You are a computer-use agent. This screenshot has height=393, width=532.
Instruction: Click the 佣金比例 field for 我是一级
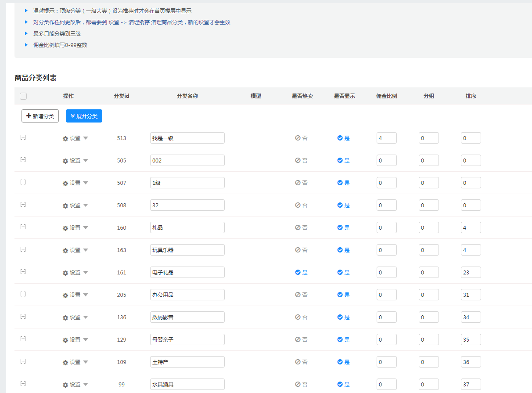386,138
